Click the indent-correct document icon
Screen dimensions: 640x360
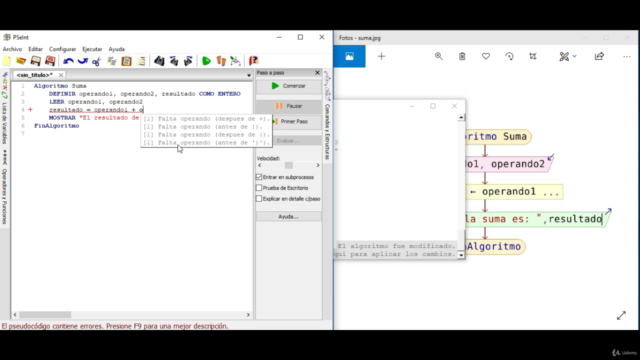click(x=141, y=61)
